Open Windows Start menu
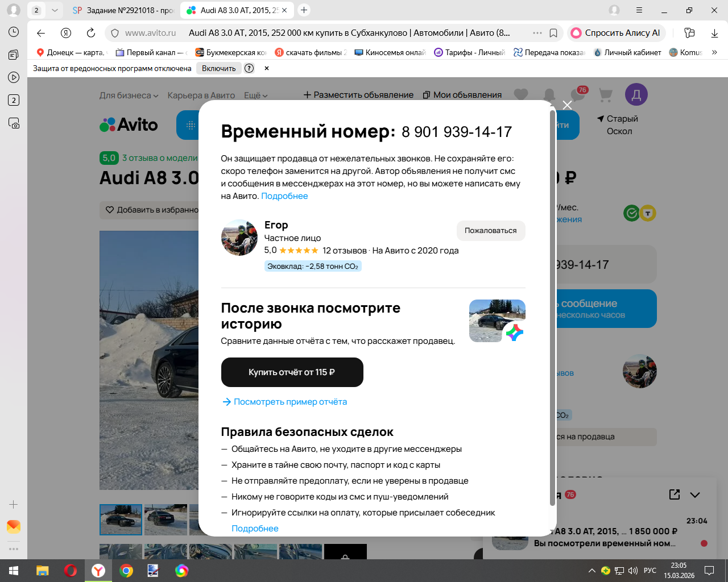Screen dimensions: 728x582 pyautogui.click(x=14, y=571)
